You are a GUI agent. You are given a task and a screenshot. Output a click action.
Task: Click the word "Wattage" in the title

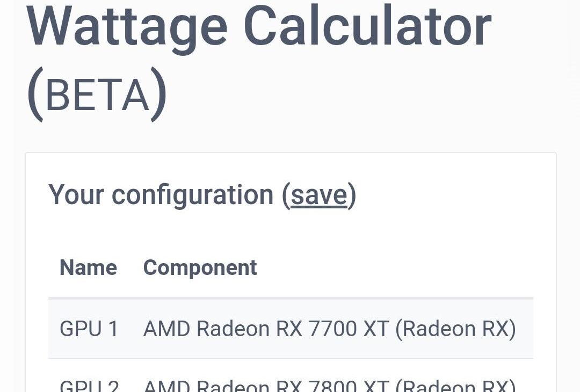tap(127, 26)
